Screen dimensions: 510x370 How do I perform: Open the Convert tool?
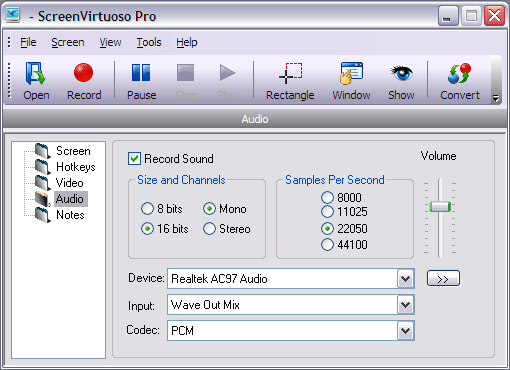pos(460,73)
